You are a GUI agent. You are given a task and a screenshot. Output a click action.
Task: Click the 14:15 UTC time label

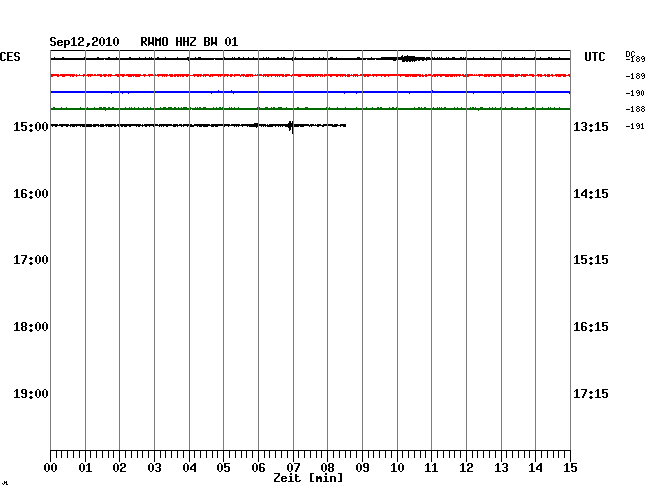[591, 194]
